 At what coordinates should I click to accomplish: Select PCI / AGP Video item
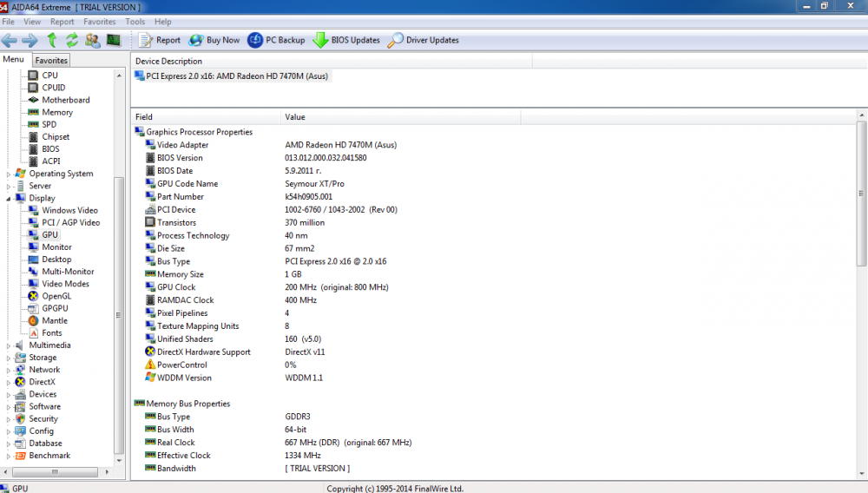[71, 222]
